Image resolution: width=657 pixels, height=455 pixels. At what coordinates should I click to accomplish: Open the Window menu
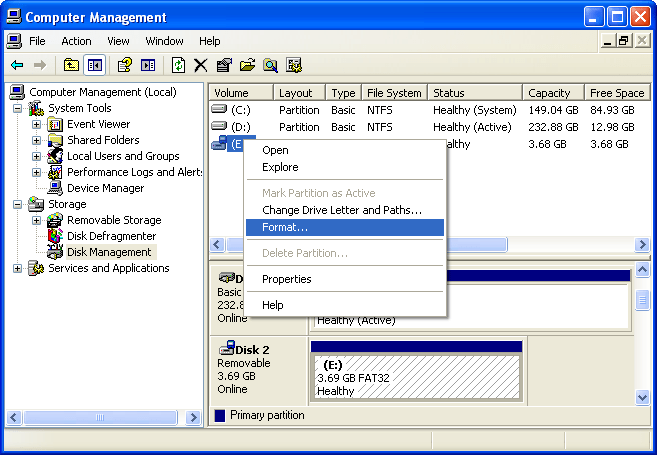pyautogui.click(x=164, y=41)
